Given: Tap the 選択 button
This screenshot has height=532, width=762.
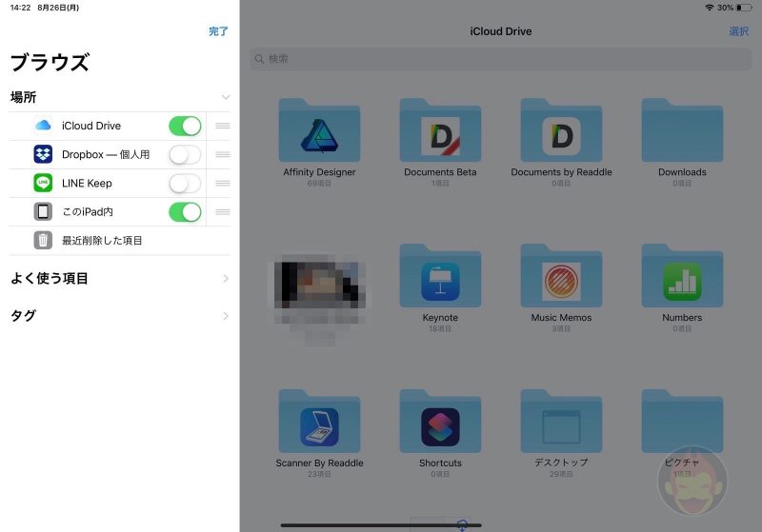Looking at the screenshot, I should point(739,31).
